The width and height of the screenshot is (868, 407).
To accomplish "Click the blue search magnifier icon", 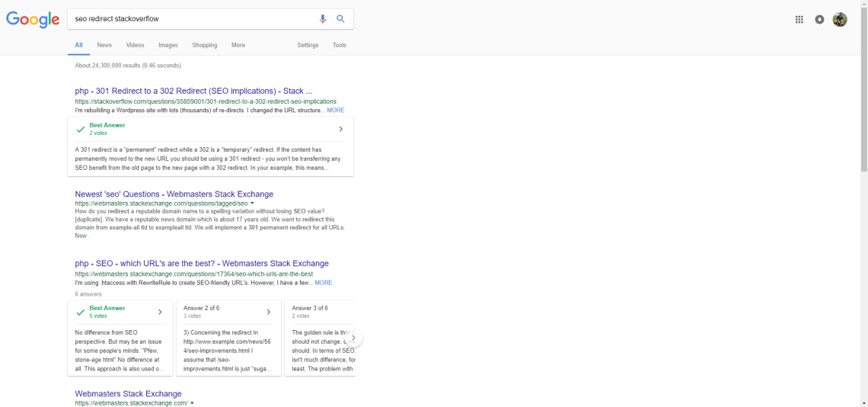I will tap(340, 19).
